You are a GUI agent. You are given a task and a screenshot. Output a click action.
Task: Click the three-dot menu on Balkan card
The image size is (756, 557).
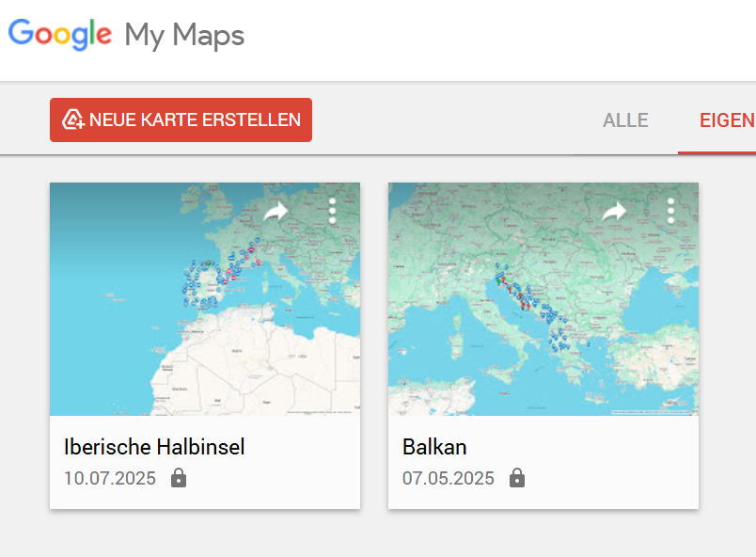(669, 211)
